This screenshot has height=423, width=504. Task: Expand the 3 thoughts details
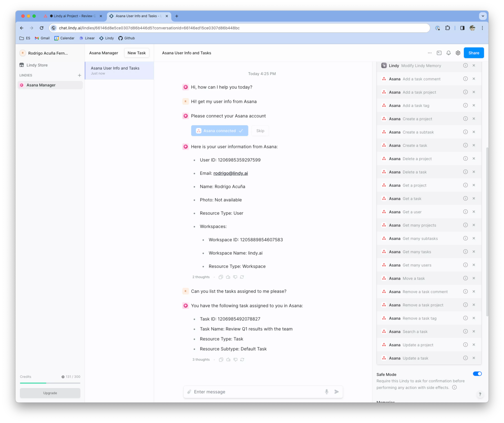[201, 359]
